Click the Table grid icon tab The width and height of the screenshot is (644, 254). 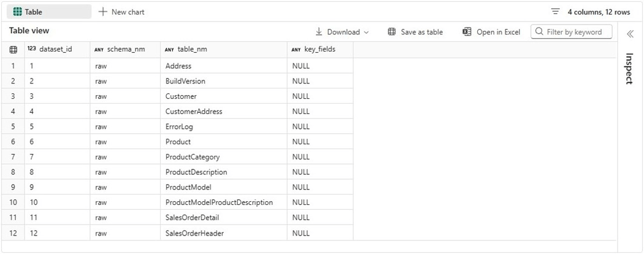17,12
